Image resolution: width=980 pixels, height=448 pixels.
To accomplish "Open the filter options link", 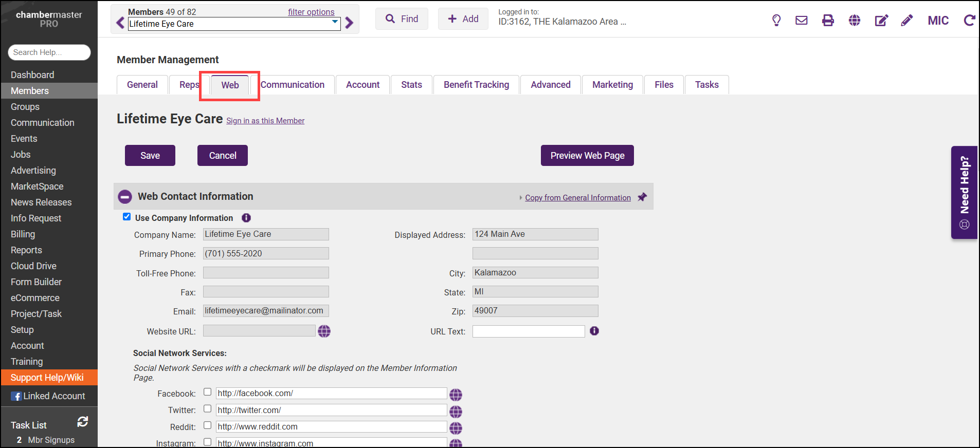I will [311, 12].
